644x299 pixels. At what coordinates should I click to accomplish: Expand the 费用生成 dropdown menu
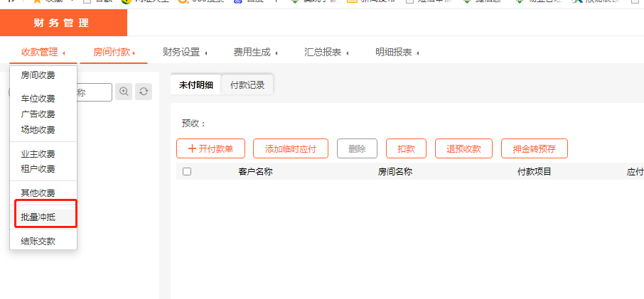click(254, 52)
